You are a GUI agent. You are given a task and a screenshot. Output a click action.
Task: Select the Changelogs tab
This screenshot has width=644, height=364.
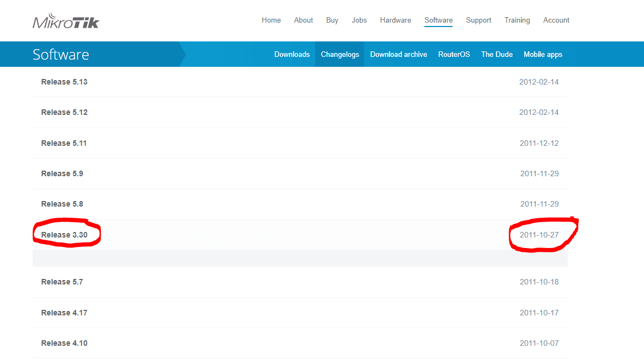pos(340,54)
